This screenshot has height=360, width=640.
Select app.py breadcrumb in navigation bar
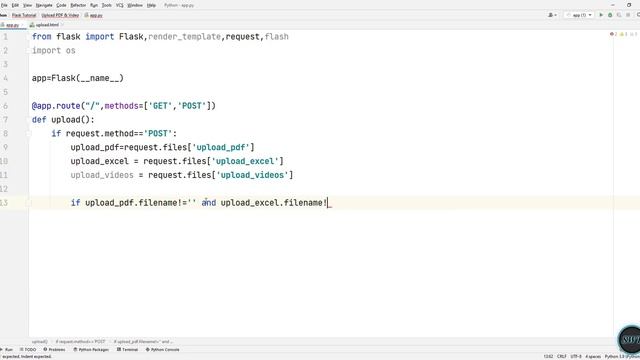[93, 15]
